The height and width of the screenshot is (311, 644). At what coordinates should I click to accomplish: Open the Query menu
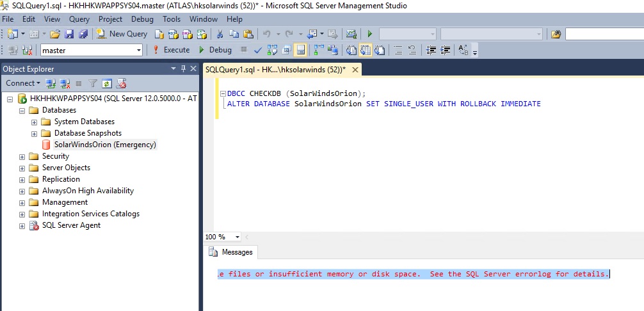pos(79,19)
